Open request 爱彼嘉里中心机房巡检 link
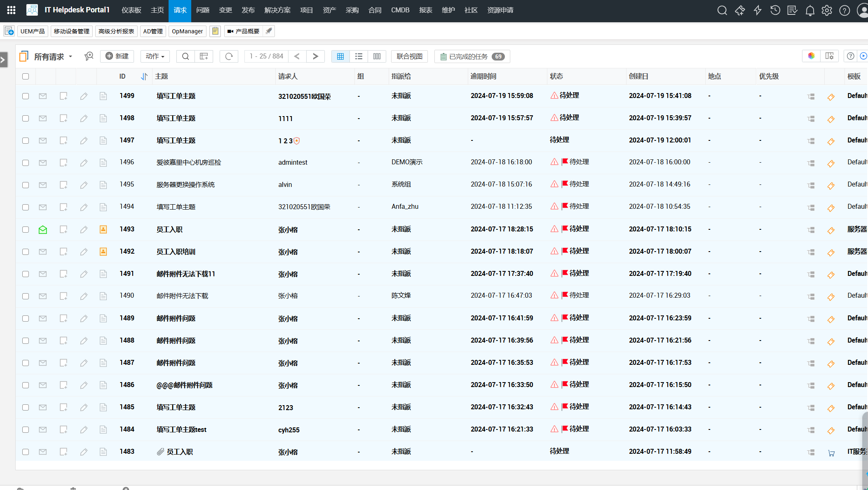Screen dimensions: 868x490 (x=188, y=163)
